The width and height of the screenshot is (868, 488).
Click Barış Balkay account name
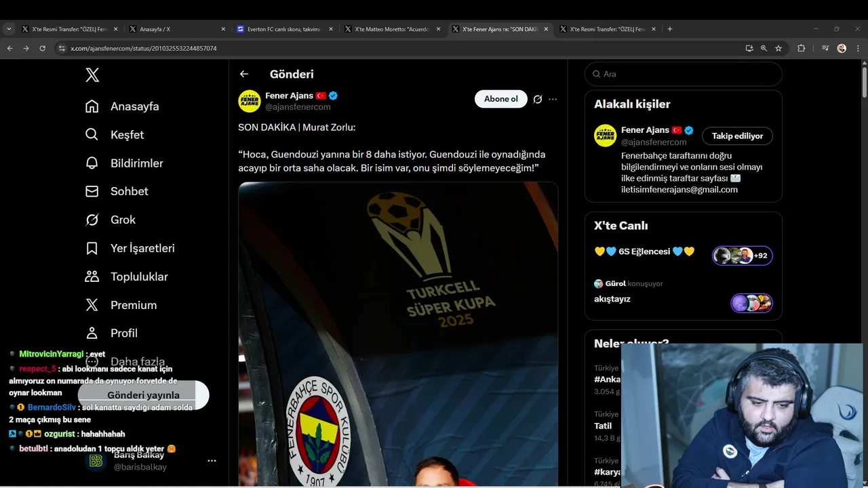(139, 455)
